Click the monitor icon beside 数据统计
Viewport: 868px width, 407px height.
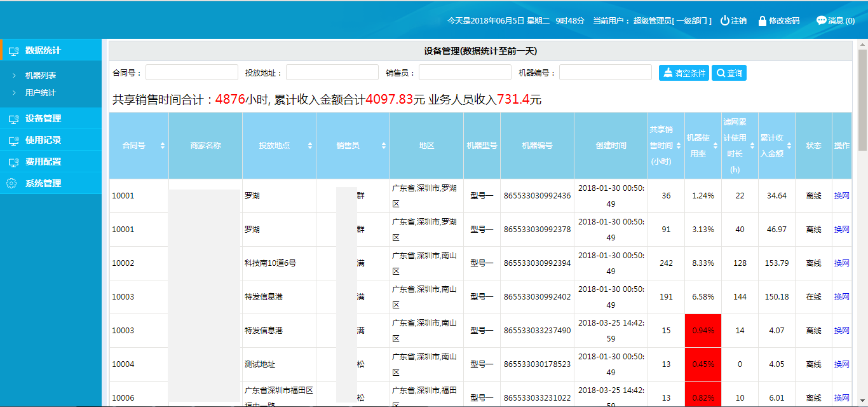click(14, 51)
